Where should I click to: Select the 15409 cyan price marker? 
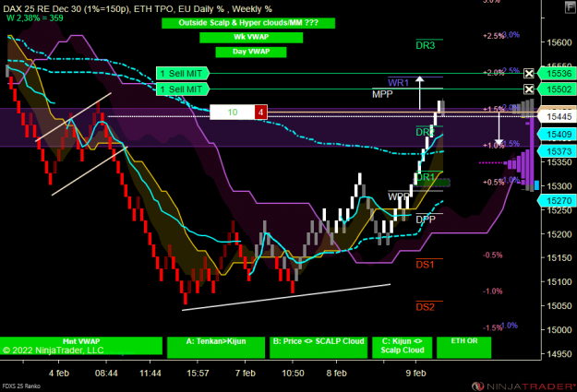(557, 135)
